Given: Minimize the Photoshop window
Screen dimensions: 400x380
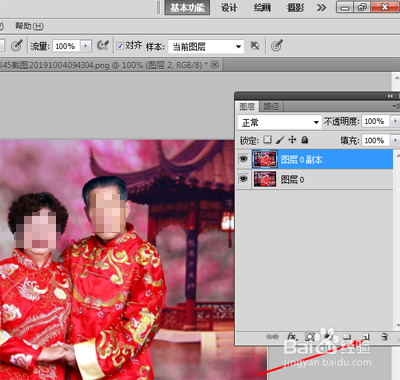Looking at the screenshot, I should (345, 7).
